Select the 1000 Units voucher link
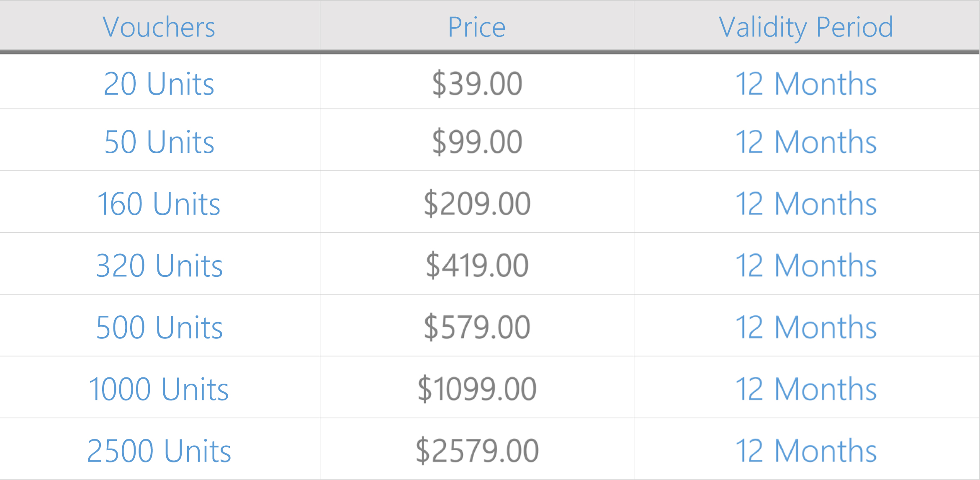Viewport: 980px width, 480px height. (x=159, y=389)
